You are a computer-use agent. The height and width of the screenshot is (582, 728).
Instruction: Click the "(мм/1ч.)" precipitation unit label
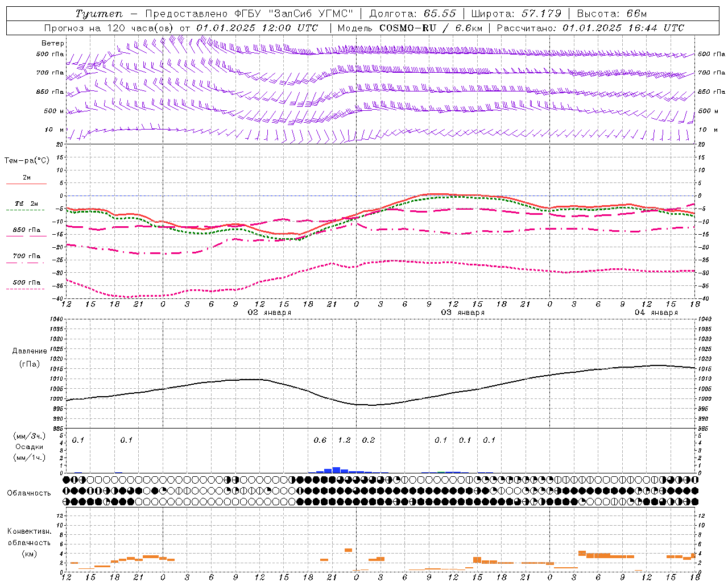tap(30, 458)
